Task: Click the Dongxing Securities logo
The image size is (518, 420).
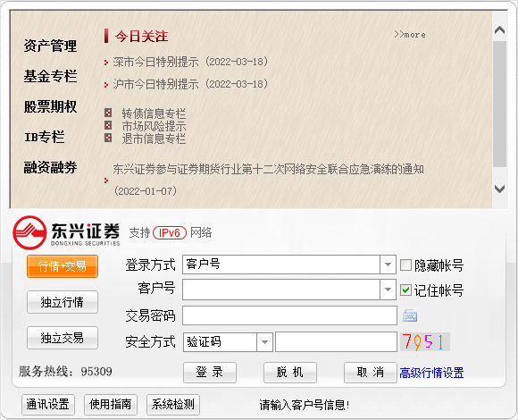Action: (66, 232)
